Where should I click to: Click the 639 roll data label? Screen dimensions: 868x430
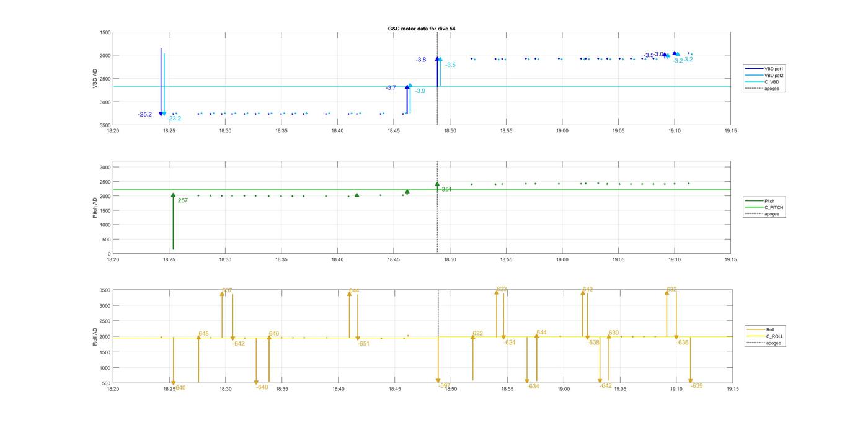pos(614,333)
